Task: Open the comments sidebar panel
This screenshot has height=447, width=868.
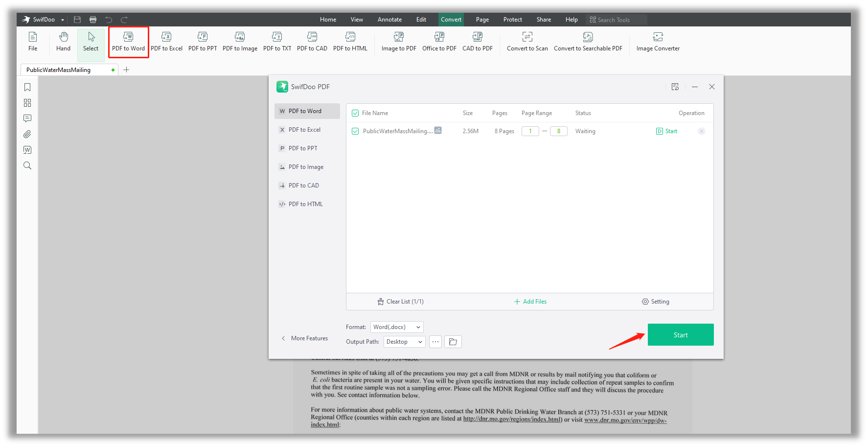Action: click(27, 118)
